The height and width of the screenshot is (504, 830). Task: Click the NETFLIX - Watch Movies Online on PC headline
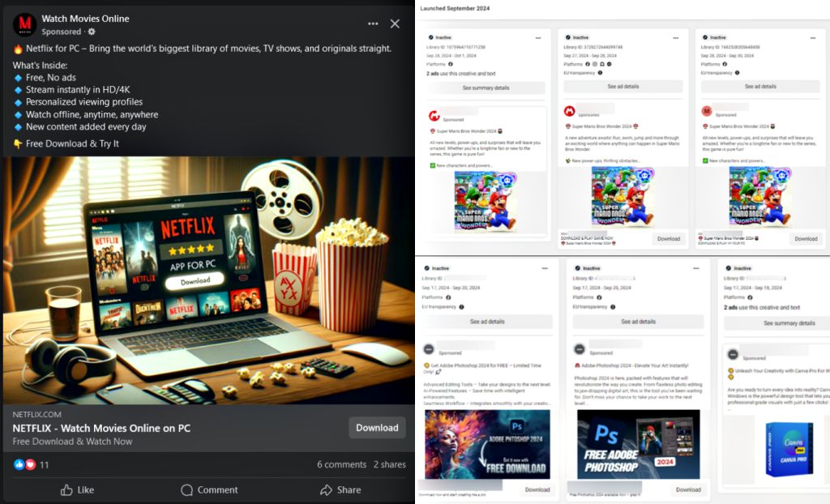pos(101,428)
